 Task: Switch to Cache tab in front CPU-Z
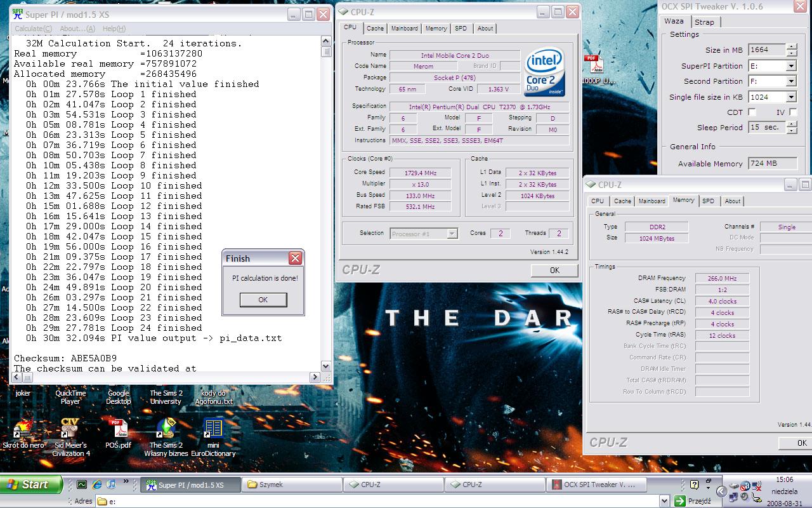375,29
